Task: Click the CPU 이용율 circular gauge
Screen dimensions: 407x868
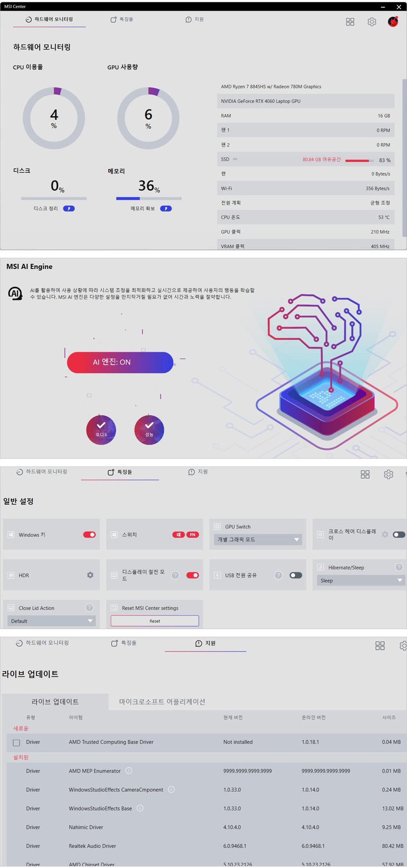Action: click(x=54, y=118)
